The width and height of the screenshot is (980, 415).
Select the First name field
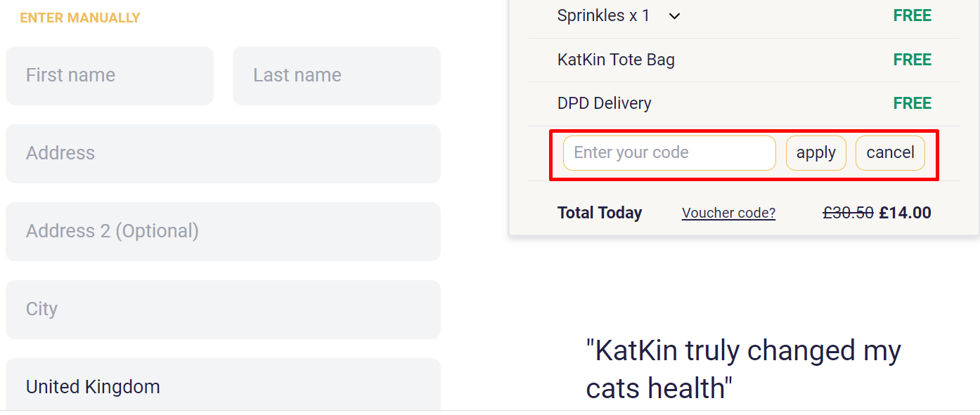[110, 75]
